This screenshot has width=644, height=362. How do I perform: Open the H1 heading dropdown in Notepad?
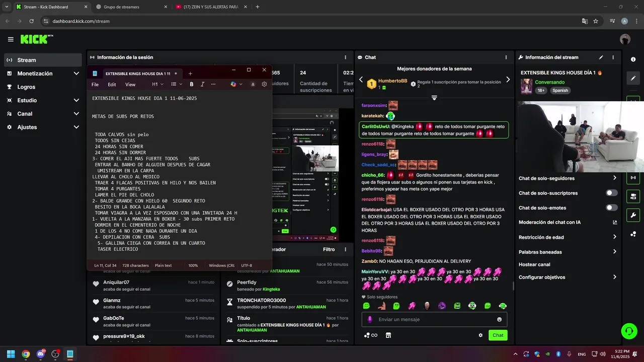(x=157, y=84)
